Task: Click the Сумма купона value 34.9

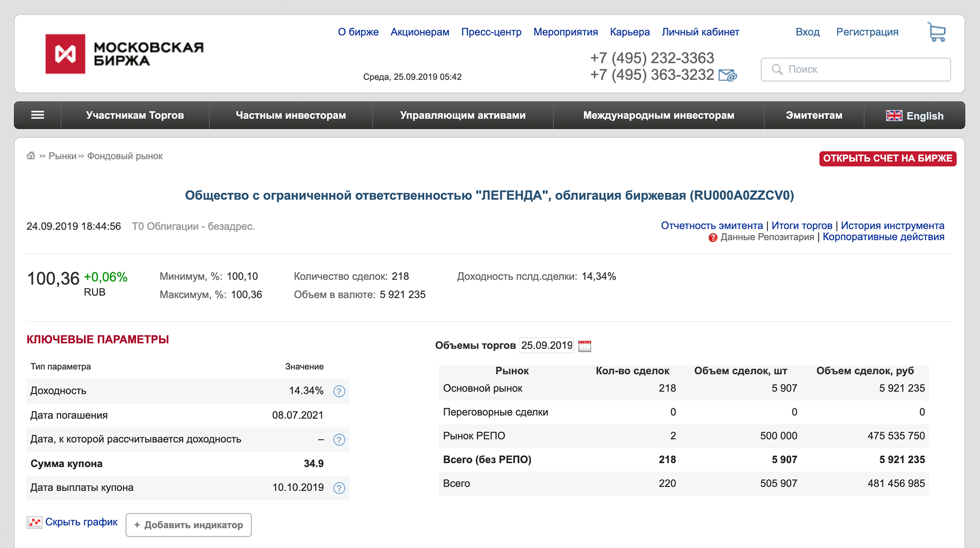Action: (x=314, y=464)
